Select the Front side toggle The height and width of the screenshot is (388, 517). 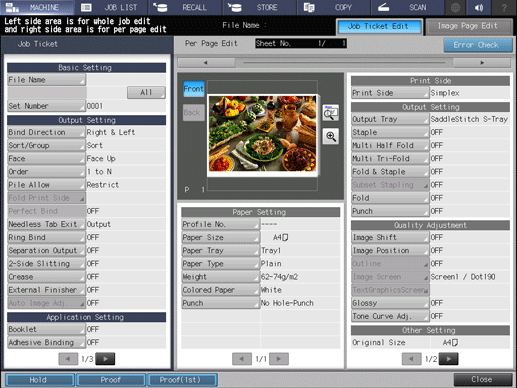[194, 89]
